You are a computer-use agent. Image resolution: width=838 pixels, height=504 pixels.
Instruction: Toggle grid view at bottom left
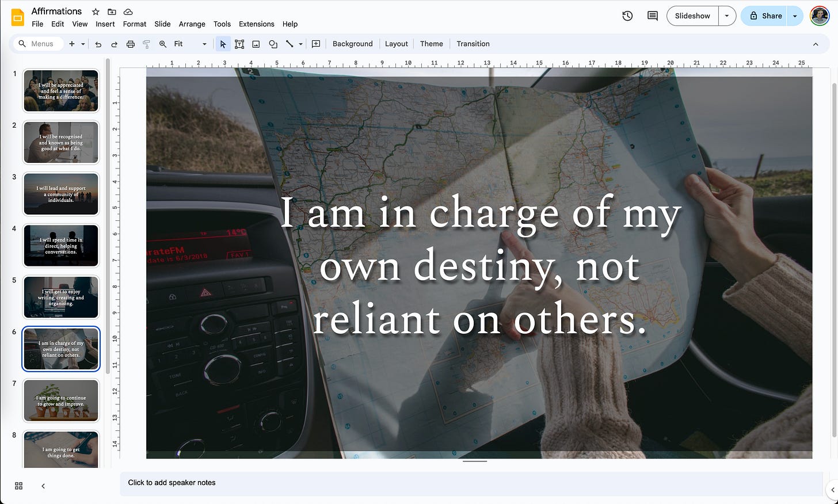[18, 486]
